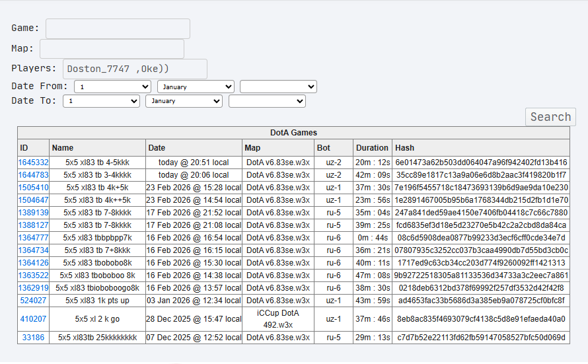This screenshot has width=588, height=364.
Task: Click date '23 Feb 2026 @ 15:28 local'
Action: pyautogui.click(x=194, y=188)
